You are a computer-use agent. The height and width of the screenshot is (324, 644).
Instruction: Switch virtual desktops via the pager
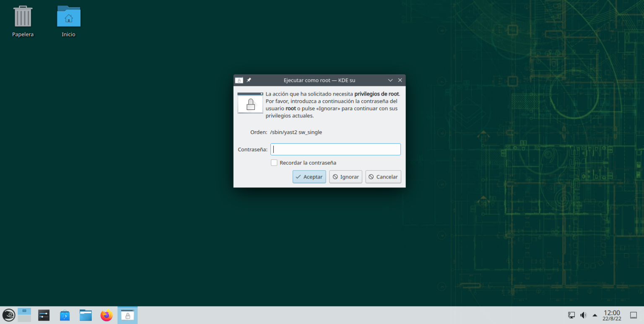pyautogui.click(x=24, y=315)
